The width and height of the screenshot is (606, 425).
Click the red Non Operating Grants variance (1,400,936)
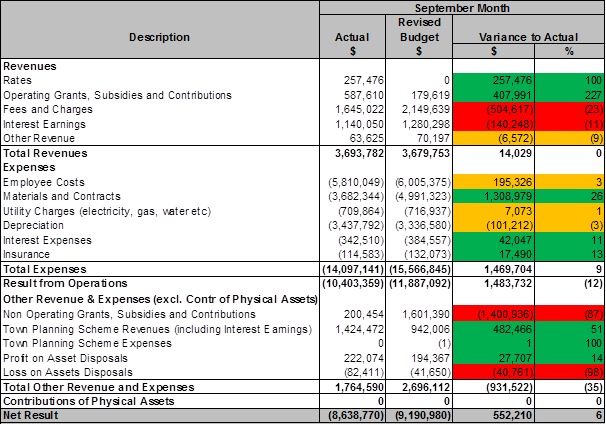click(493, 313)
